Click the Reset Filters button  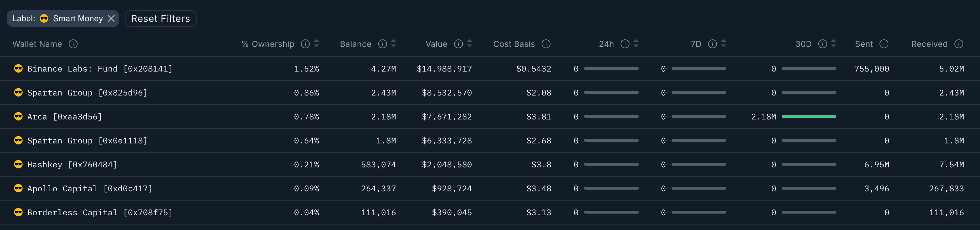coord(160,19)
